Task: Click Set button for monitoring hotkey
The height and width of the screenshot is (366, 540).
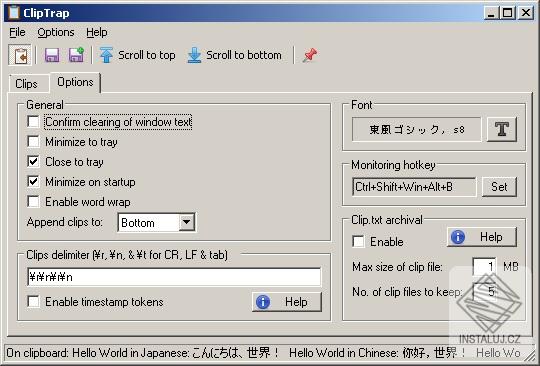Action: pos(499,187)
